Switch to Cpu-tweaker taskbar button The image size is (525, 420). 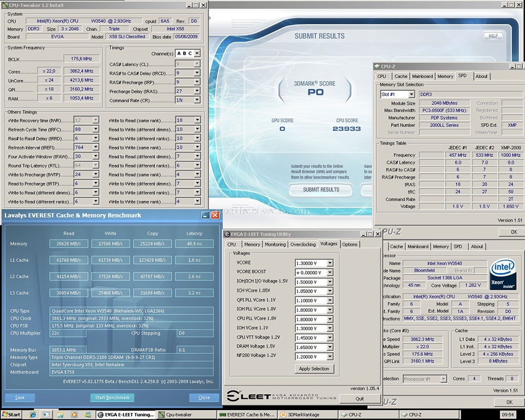pos(186,415)
